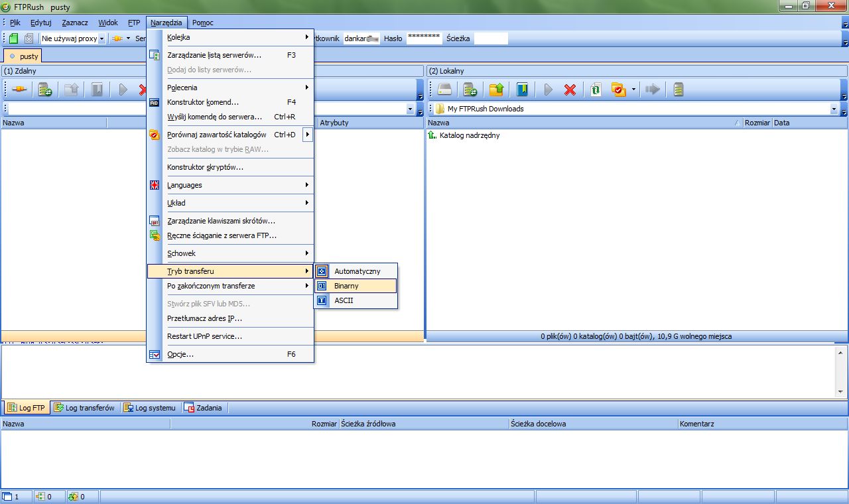Image resolution: width=849 pixels, height=504 pixels.
Task: Open local path dropdown My FTPRush Downloads
Action: [834, 109]
